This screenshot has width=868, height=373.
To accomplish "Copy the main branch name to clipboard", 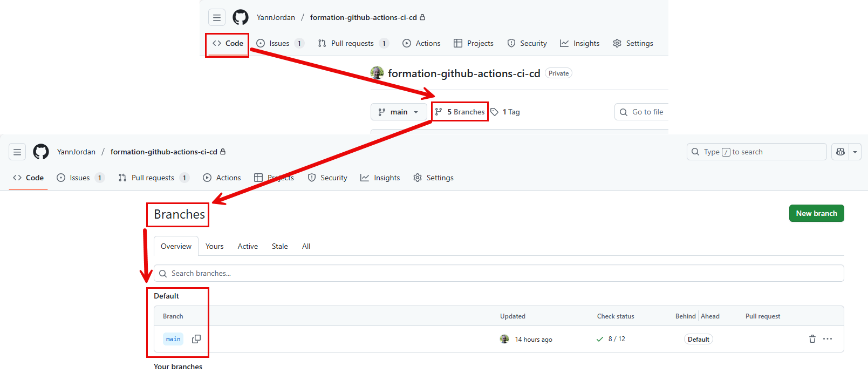I will click(196, 339).
